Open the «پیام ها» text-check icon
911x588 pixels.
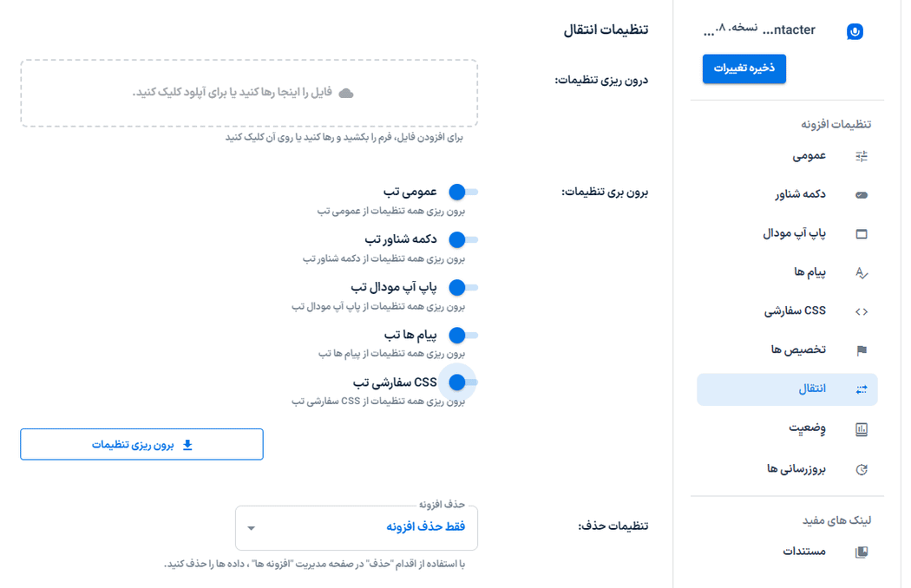pos(862,272)
